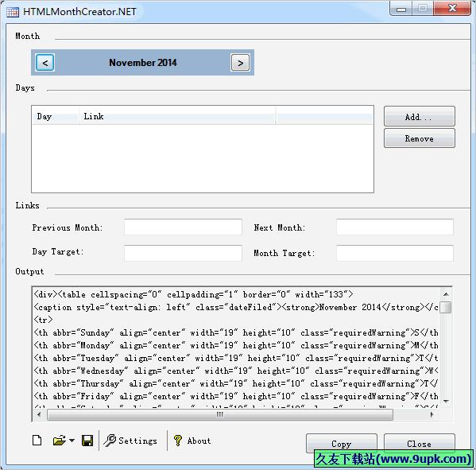This screenshot has height=470, width=476.
Task: Click the caption line in the output
Action: (236, 307)
